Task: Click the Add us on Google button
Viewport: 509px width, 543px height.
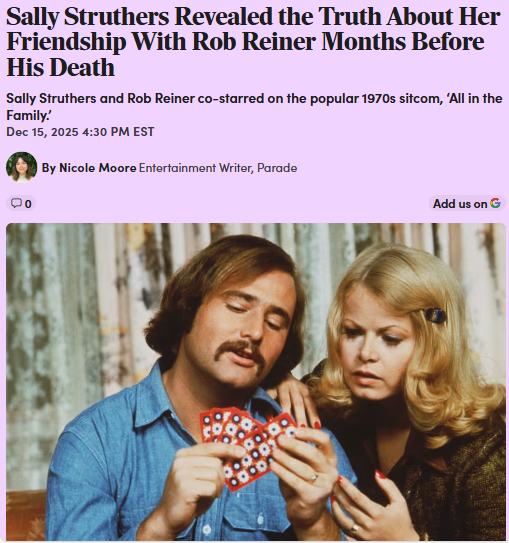Action: [x=466, y=203]
